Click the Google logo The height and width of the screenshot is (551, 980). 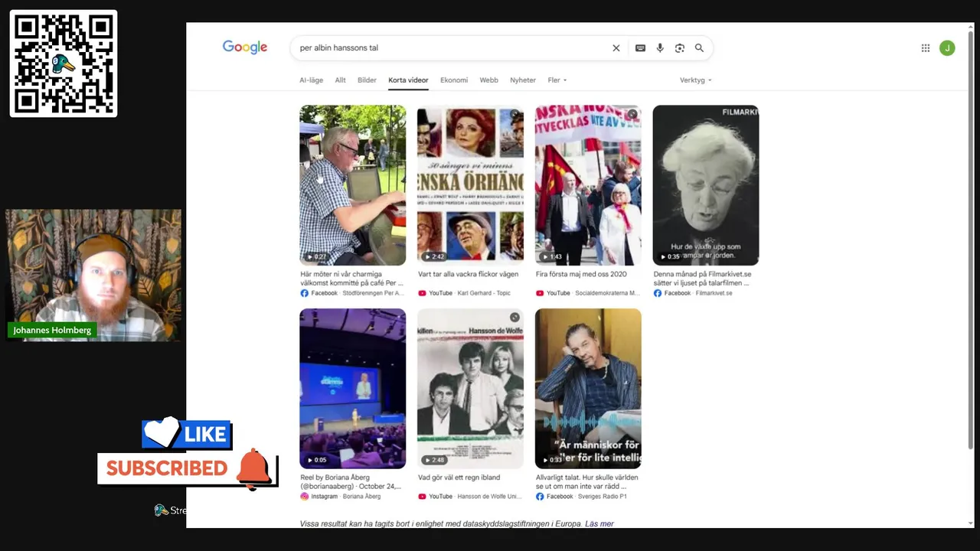coord(245,47)
